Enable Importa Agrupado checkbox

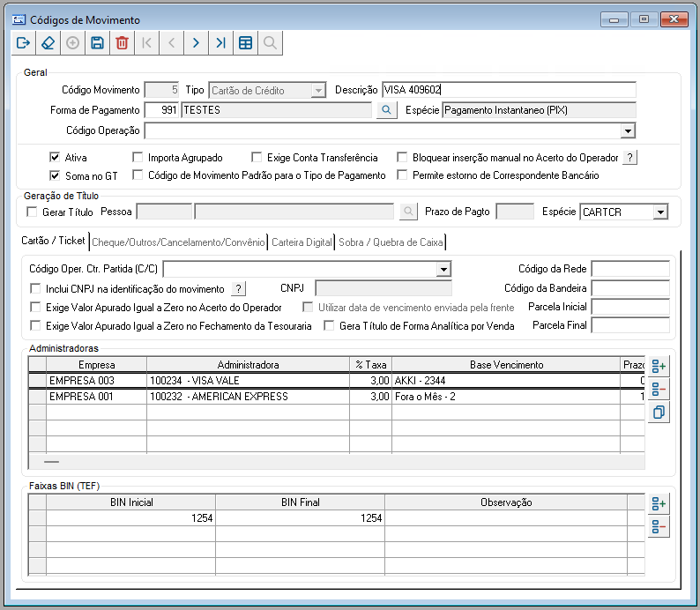coord(138,158)
